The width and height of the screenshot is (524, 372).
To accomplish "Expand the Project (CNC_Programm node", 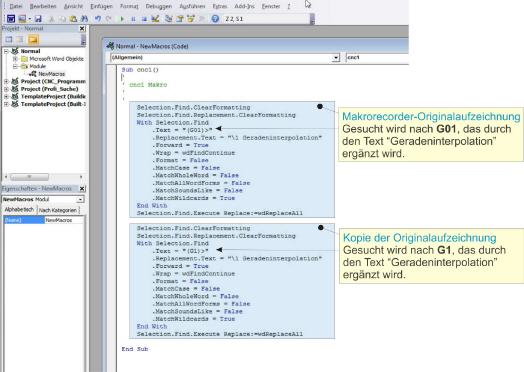I will 6,81.
